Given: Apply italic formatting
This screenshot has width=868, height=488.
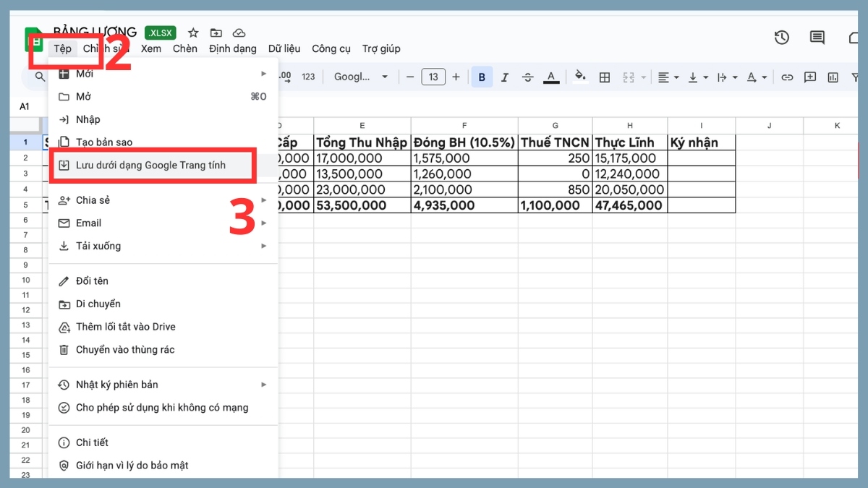Looking at the screenshot, I should point(505,77).
